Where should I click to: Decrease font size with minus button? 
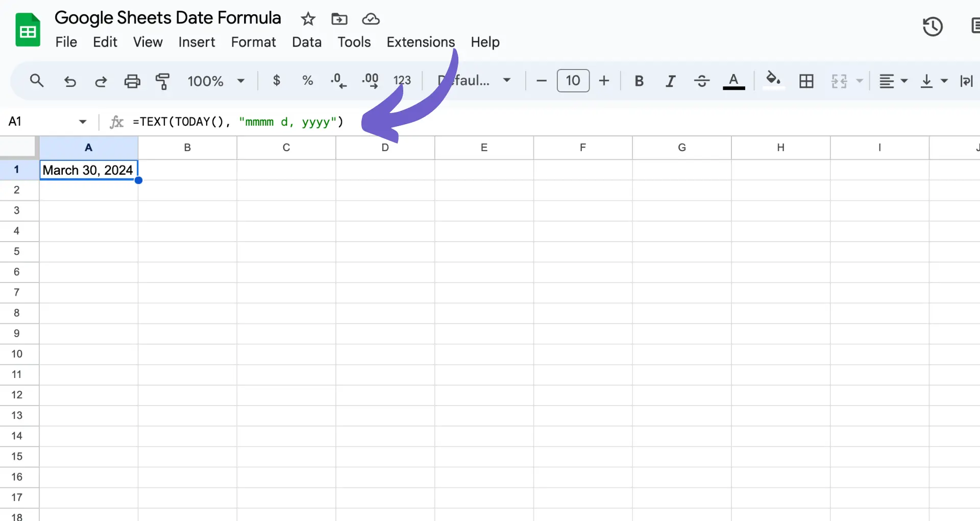point(542,81)
